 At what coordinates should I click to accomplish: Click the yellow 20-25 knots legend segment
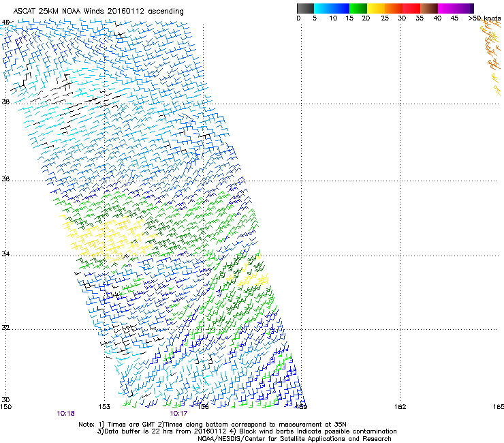[x=376, y=8]
